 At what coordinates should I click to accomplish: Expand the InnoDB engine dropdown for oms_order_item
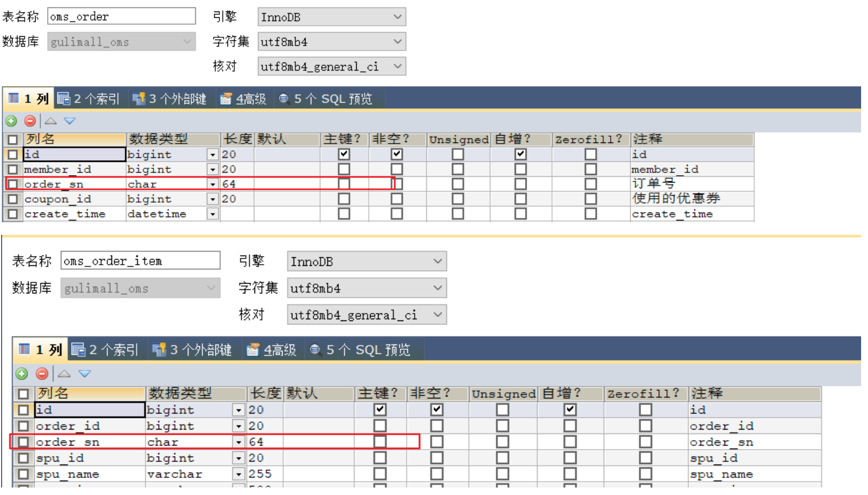(438, 261)
